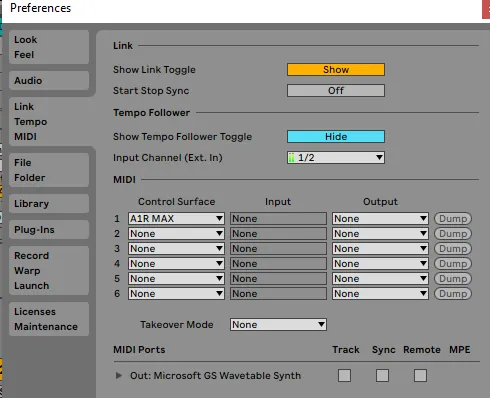Image resolution: width=490 pixels, height=398 pixels.
Task: Turn on Start Stop Sync
Action: click(x=336, y=90)
